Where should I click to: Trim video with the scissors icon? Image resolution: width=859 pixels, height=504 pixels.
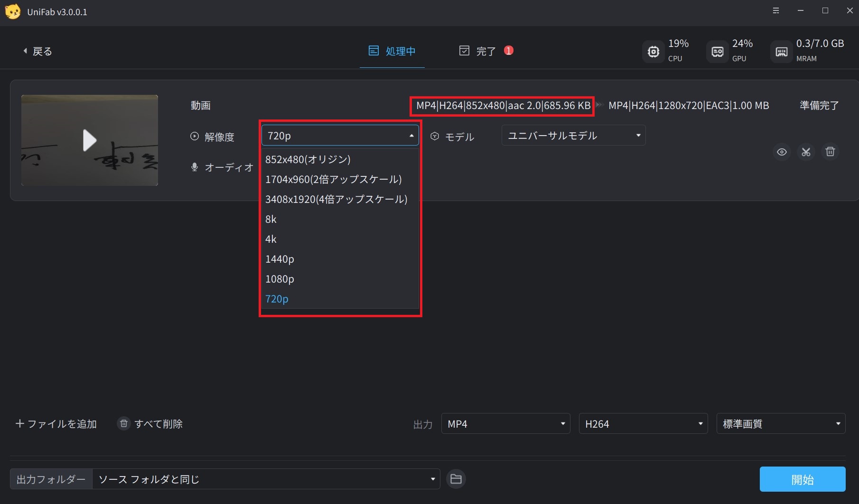[806, 152]
